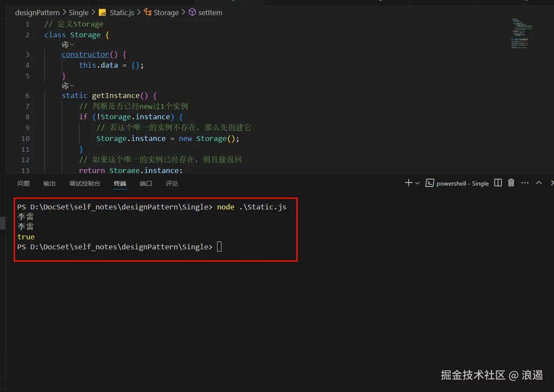Click the JS file icon in breadcrumb

tap(102, 13)
